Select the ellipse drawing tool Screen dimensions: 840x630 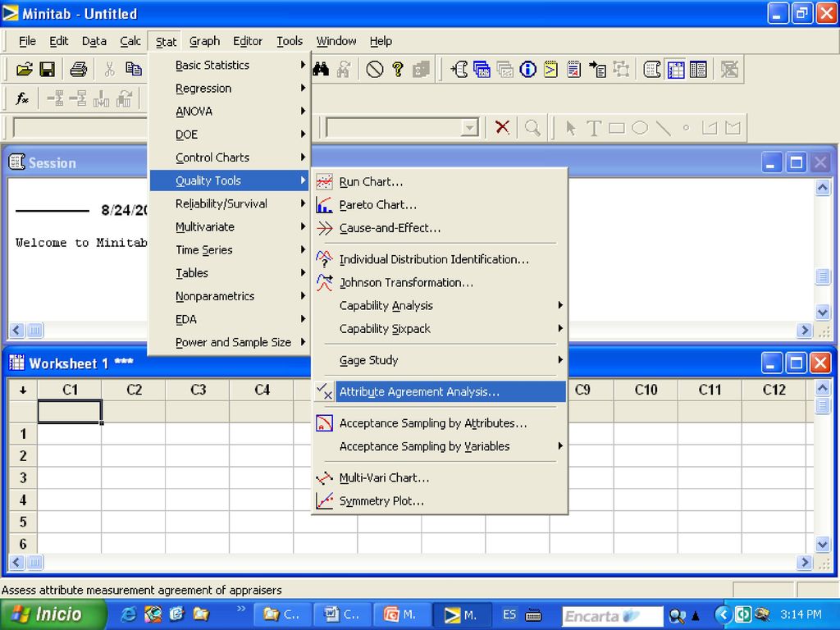pos(640,127)
